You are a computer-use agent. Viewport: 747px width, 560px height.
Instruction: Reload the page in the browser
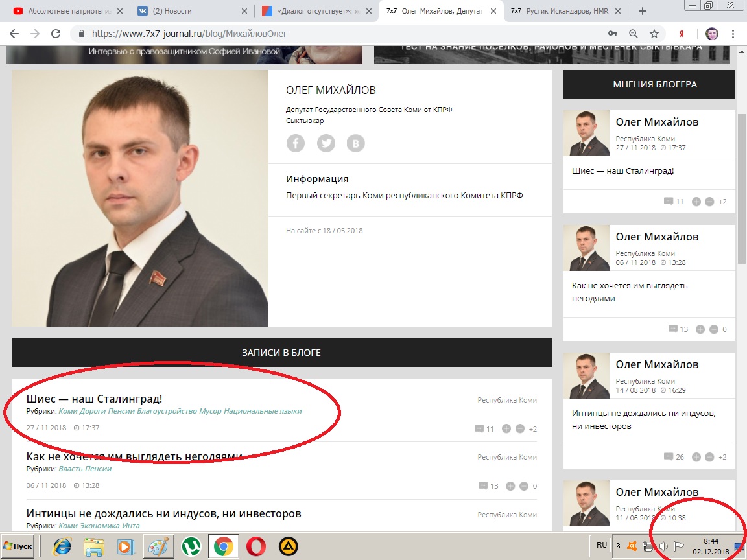[56, 34]
